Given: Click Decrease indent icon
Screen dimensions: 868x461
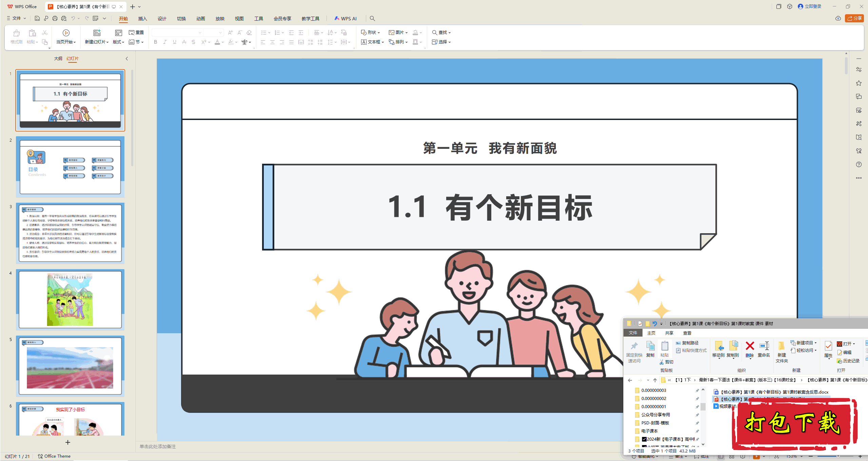Looking at the screenshot, I should 291,33.
